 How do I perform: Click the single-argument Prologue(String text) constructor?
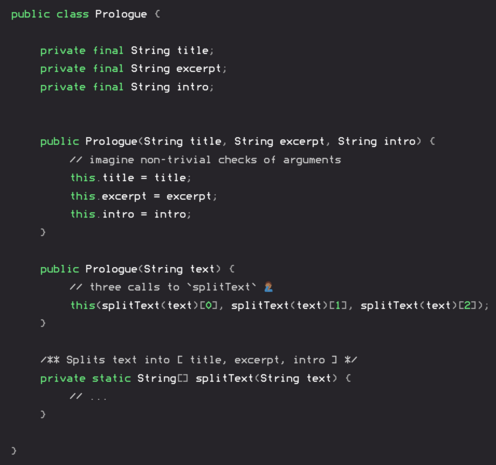click(137, 269)
